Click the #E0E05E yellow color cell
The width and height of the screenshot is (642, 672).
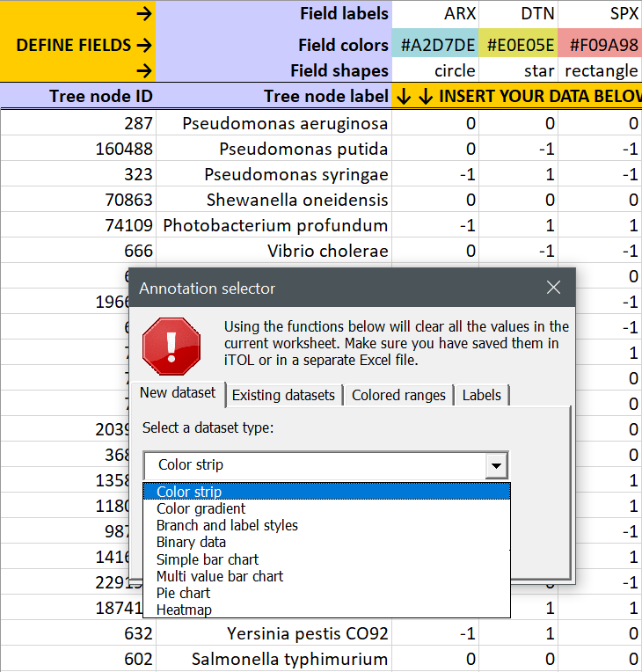click(x=519, y=45)
